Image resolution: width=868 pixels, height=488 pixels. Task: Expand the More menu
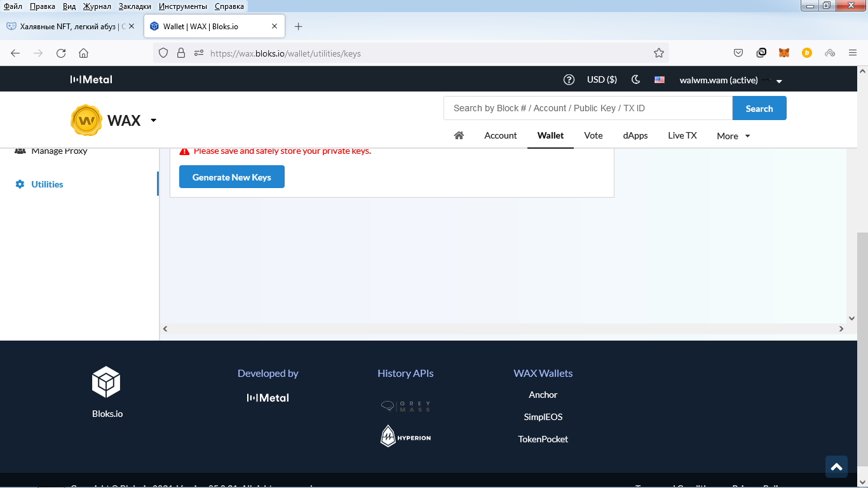pyautogui.click(x=733, y=136)
